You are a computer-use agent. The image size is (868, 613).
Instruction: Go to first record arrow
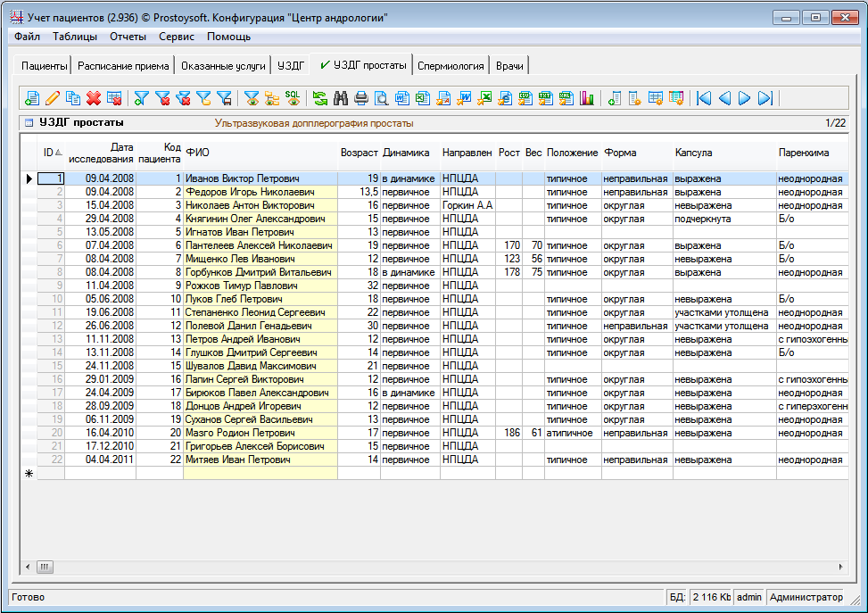coord(704,98)
